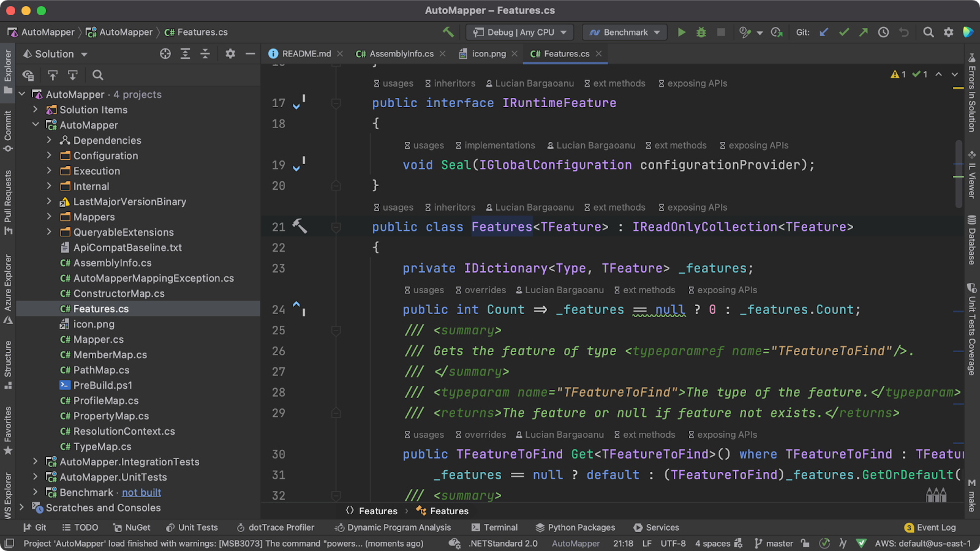Click UTF-8 encoding in status bar
The width and height of the screenshot is (980, 551).
tap(673, 543)
